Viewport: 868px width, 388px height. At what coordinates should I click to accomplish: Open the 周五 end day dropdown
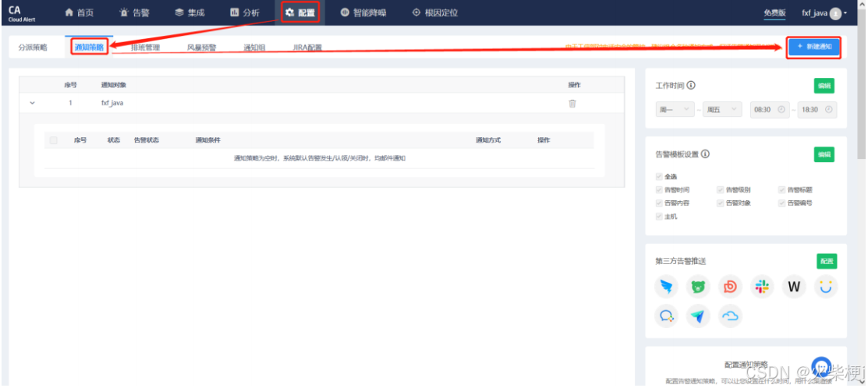point(722,109)
